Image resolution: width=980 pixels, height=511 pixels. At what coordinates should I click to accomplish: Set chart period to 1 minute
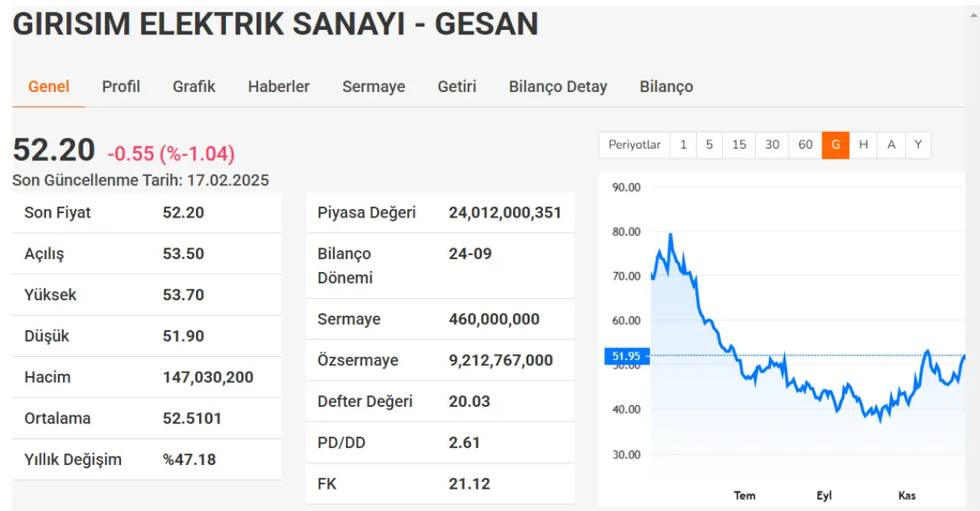[683, 145]
